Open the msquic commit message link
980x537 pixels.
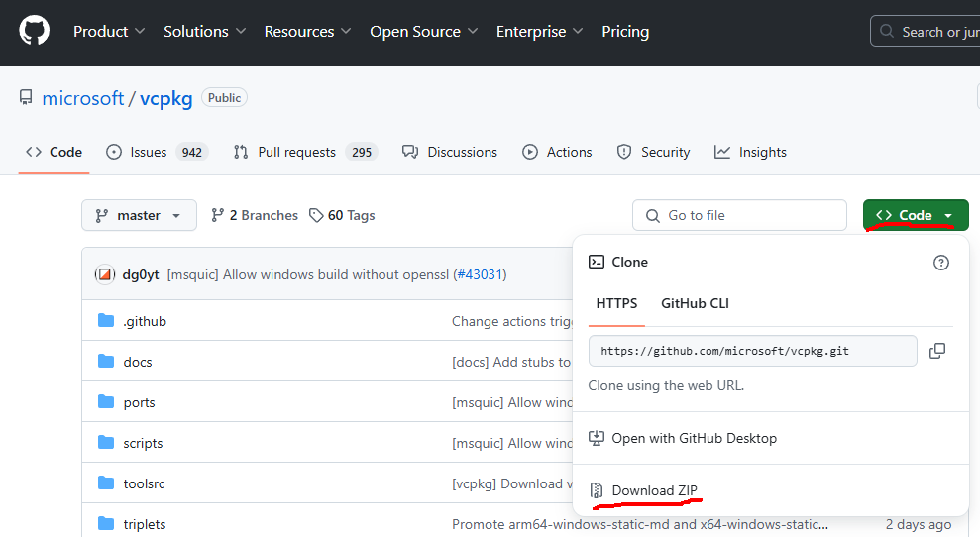coord(308,274)
